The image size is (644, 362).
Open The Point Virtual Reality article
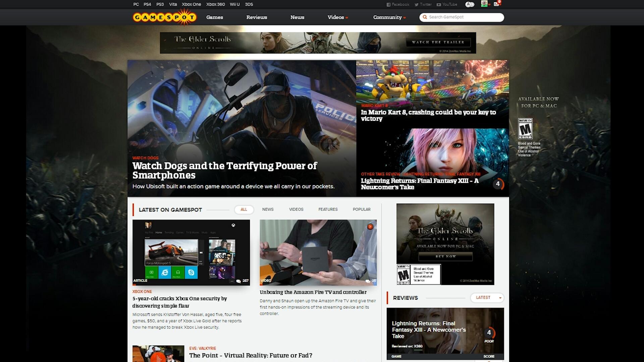251,355
